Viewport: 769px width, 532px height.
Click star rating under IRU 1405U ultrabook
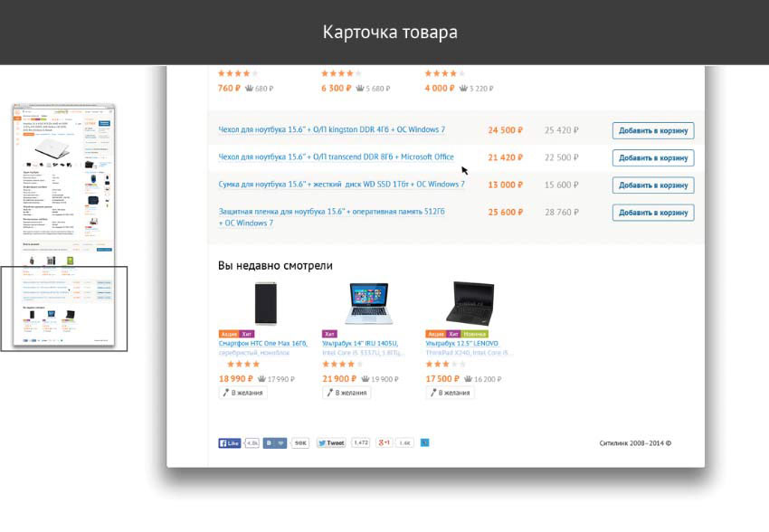tap(341, 365)
